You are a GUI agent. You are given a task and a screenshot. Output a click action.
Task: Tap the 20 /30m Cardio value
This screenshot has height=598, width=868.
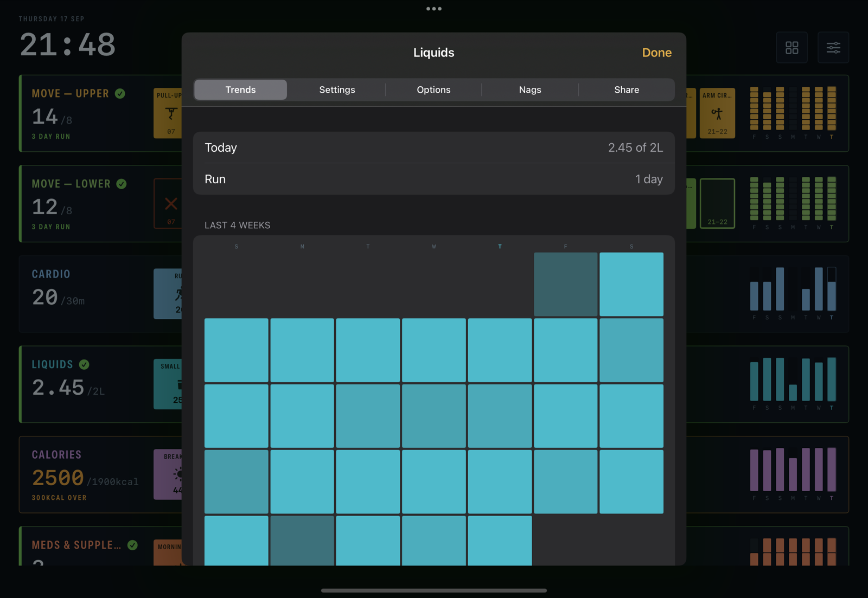pos(58,298)
